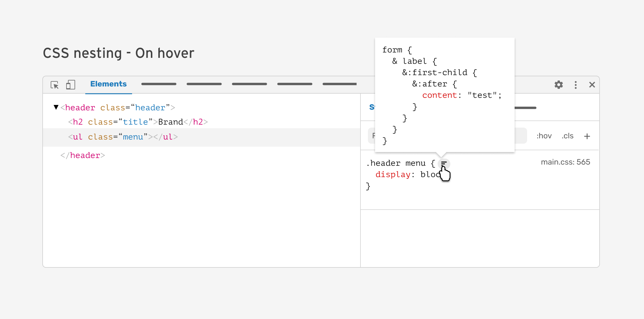Image resolution: width=644 pixels, height=319 pixels.
Task: Toggle the :hov element state panel
Action: (544, 136)
